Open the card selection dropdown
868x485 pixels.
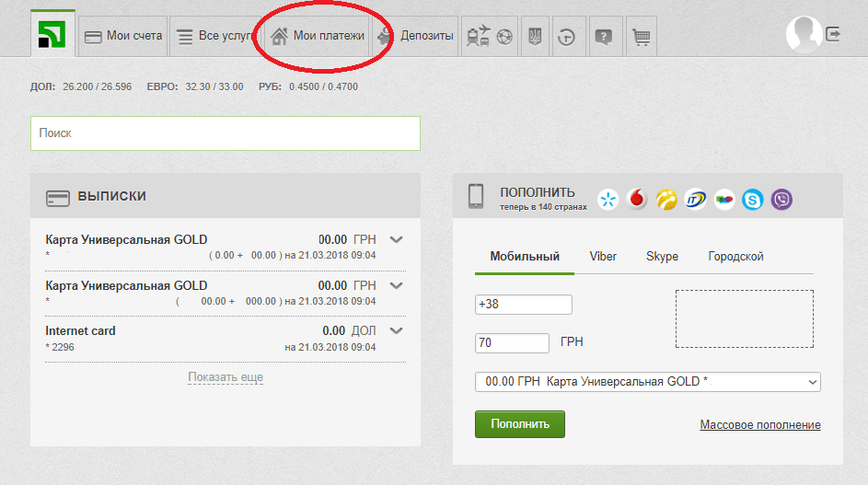pyautogui.click(x=647, y=382)
